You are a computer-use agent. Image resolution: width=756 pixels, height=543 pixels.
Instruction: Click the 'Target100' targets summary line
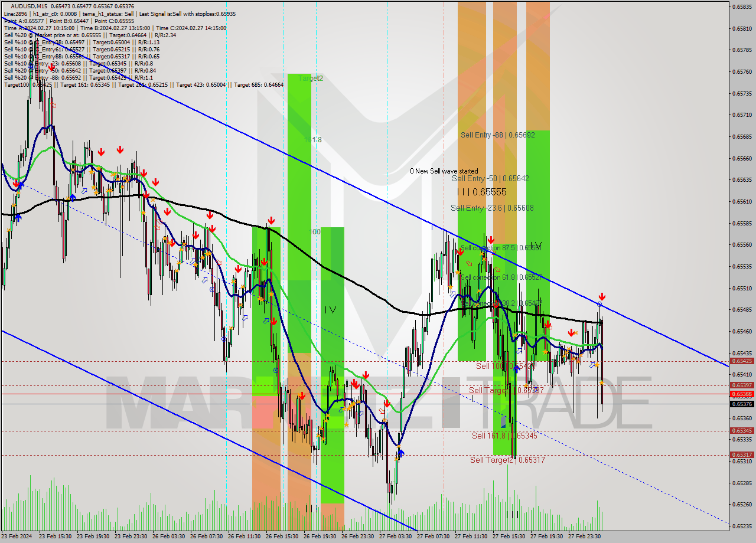[x=144, y=84]
